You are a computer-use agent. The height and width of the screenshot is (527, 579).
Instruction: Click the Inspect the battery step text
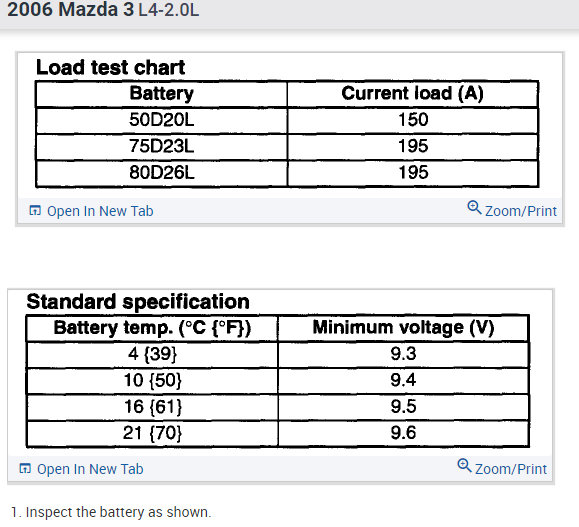pos(111,512)
